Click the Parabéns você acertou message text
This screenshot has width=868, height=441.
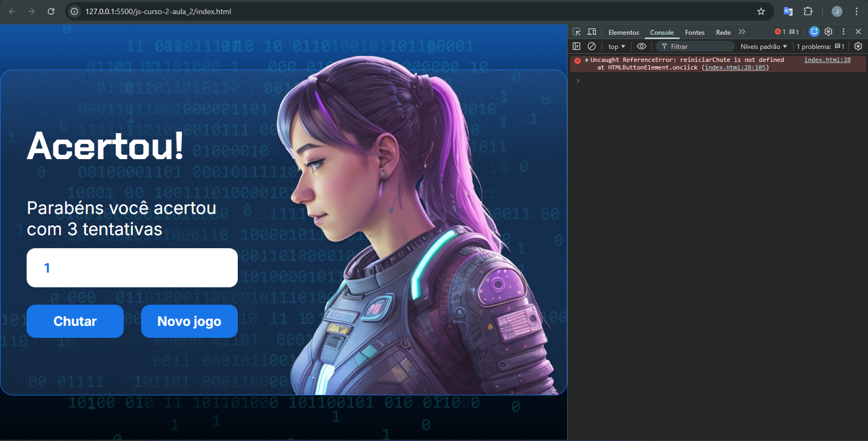click(122, 218)
